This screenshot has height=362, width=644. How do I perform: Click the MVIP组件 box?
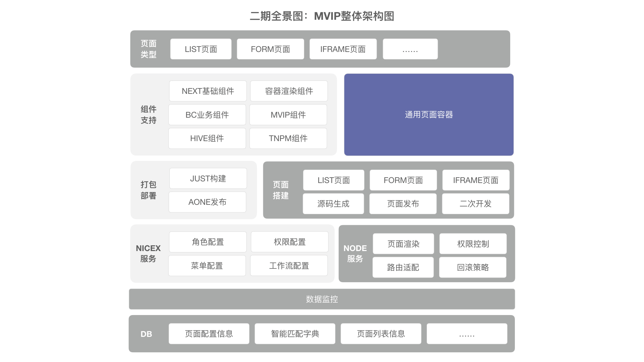[x=288, y=115]
